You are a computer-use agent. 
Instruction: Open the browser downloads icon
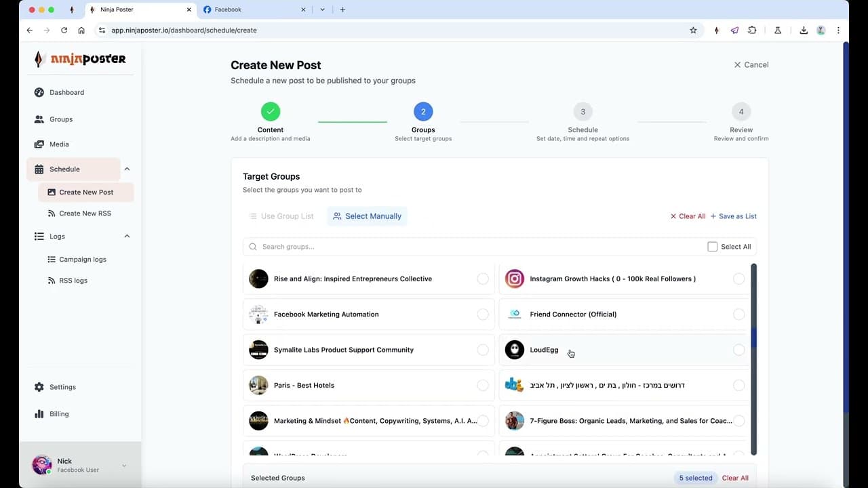804,30
